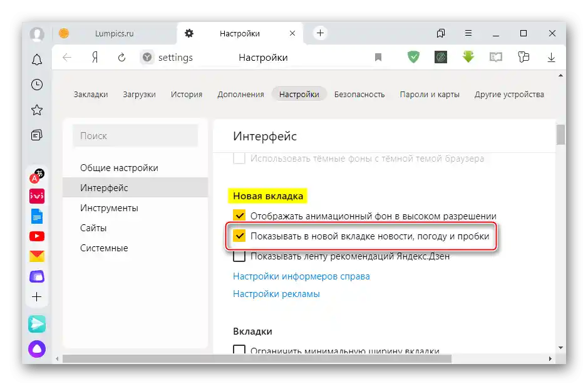Click the AdGuard shield icon in toolbar
588x386 pixels.
[413, 57]
